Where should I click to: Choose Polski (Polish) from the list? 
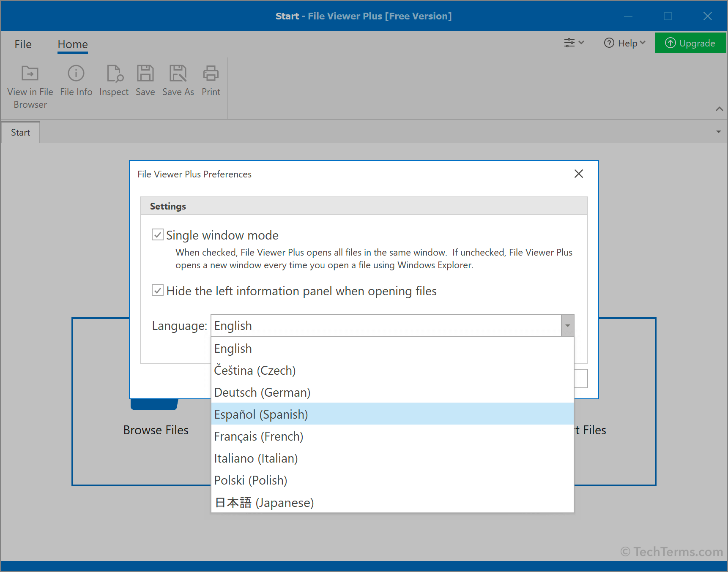click(x=392, y=480)
